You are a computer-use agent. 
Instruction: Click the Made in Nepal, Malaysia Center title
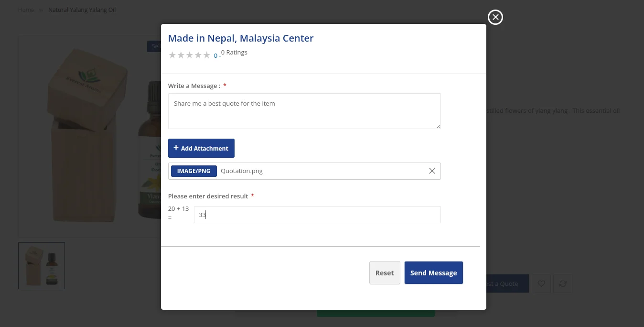[241, 38]
